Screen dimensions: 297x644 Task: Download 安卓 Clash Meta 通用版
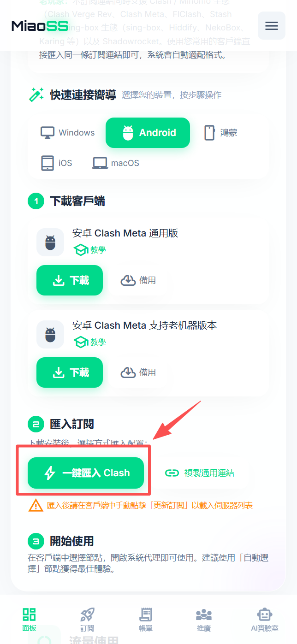[70, 280]
